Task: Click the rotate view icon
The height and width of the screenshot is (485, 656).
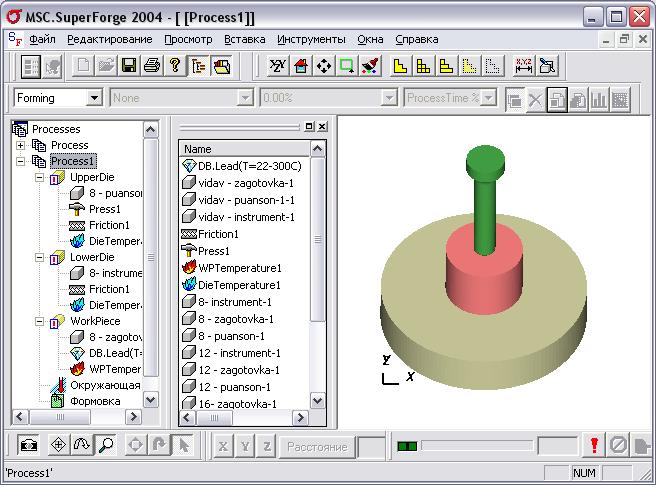Action: [82, 445]
